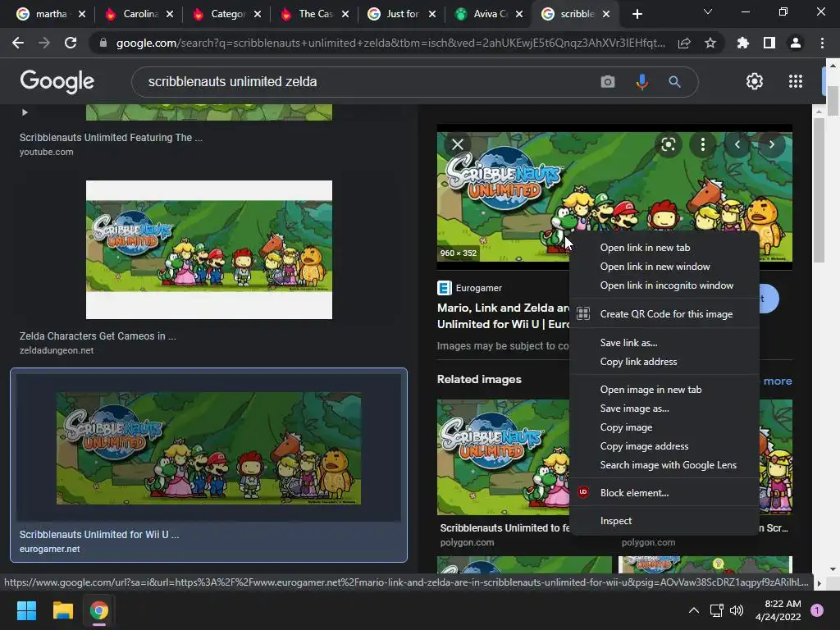The height and width of the screenshot is (630, 840).
Task: Search by image camera icon
Action: click(x=608, y=82)
